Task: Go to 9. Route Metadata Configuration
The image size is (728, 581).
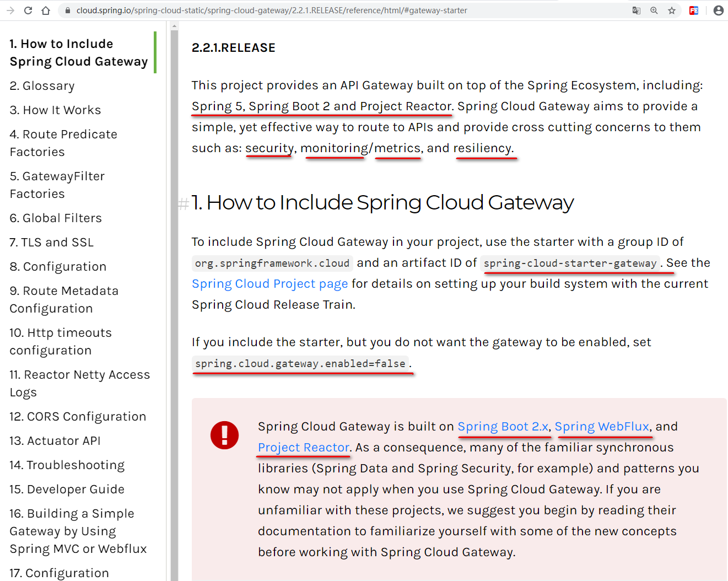Action: [x=64, y=299]
